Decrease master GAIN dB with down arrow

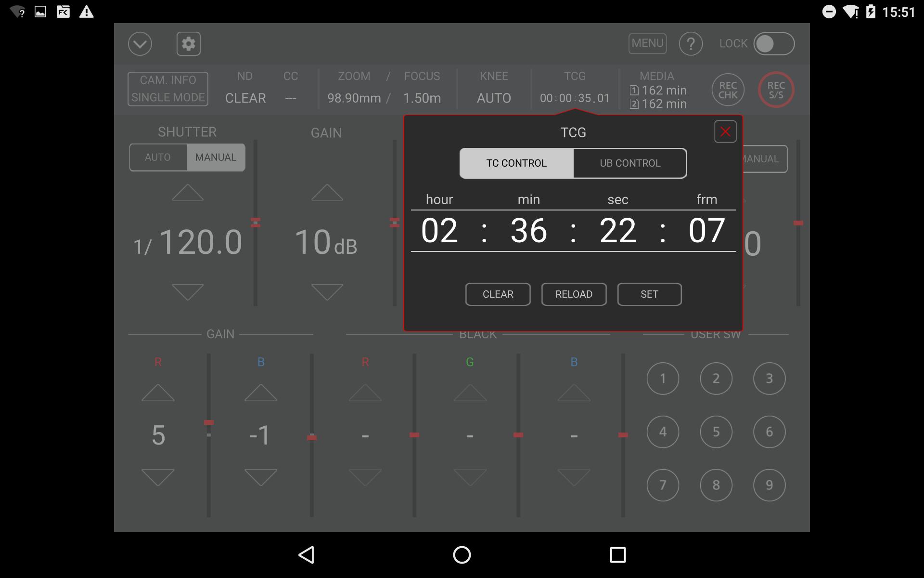327,292
